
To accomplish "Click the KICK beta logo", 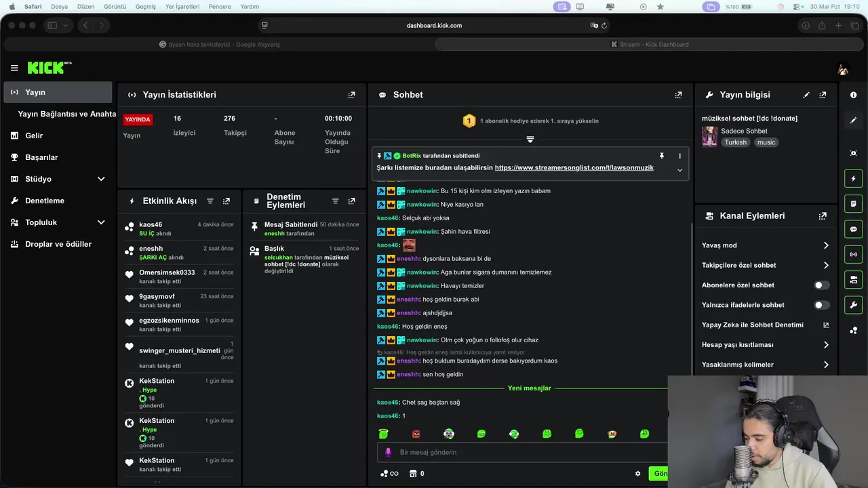I will point(49,68).
